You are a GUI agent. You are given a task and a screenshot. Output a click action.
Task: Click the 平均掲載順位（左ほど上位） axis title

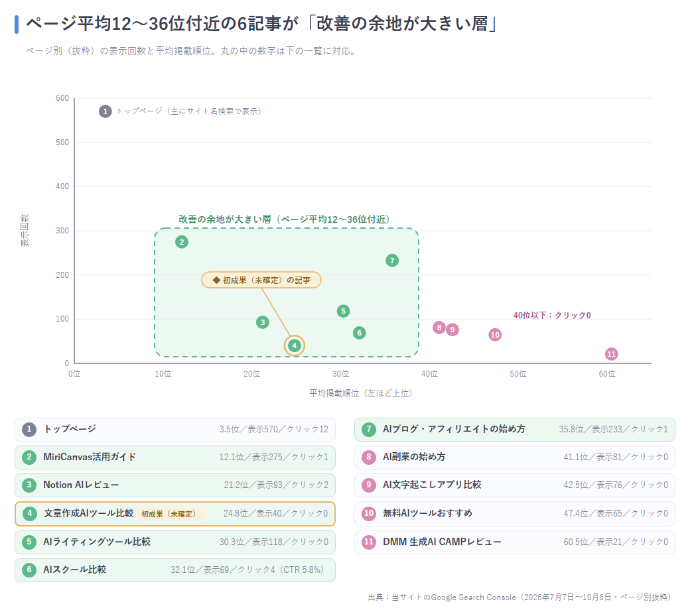tap(363, 393)
